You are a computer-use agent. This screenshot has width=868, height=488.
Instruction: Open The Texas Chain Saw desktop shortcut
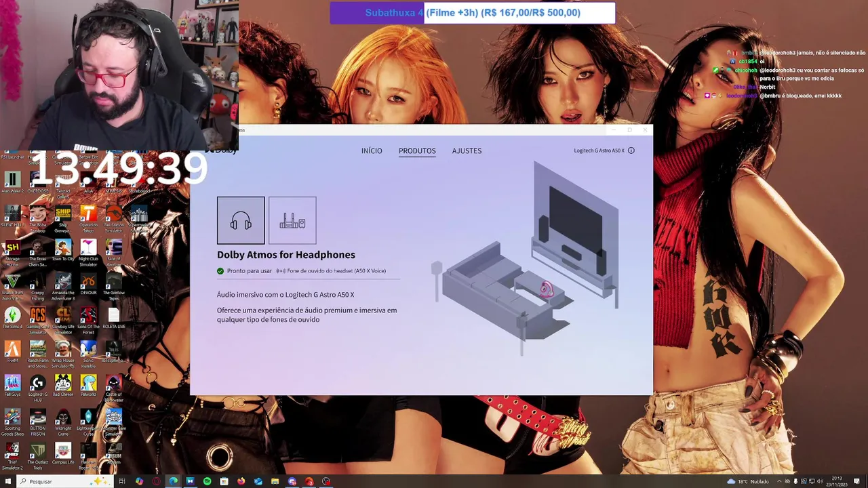coord(38,253)
